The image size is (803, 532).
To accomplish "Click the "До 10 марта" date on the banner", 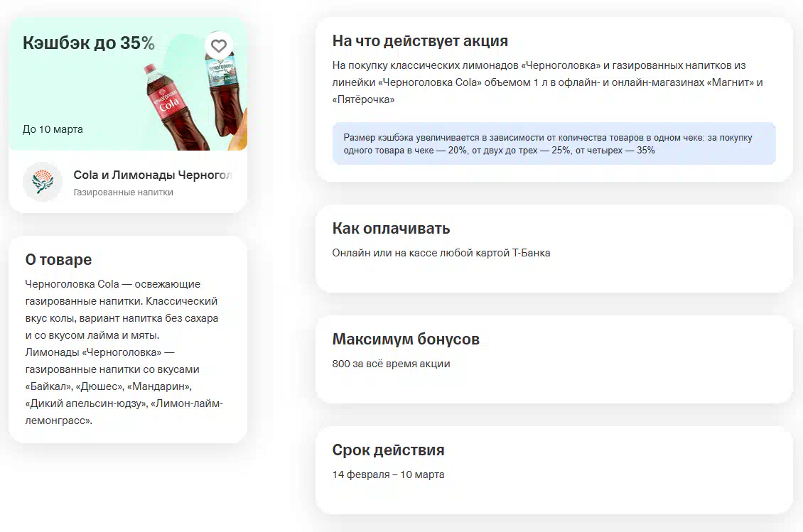I will (x=53, y=129).
